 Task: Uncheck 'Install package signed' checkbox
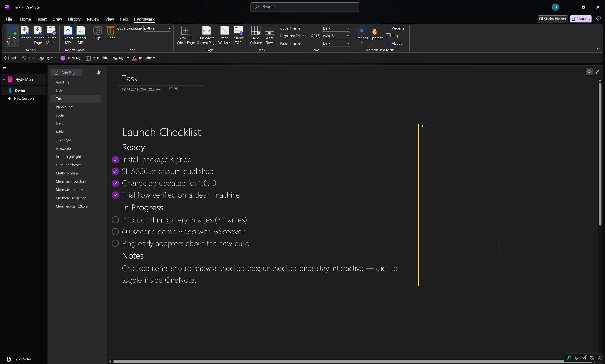(115, 160)
